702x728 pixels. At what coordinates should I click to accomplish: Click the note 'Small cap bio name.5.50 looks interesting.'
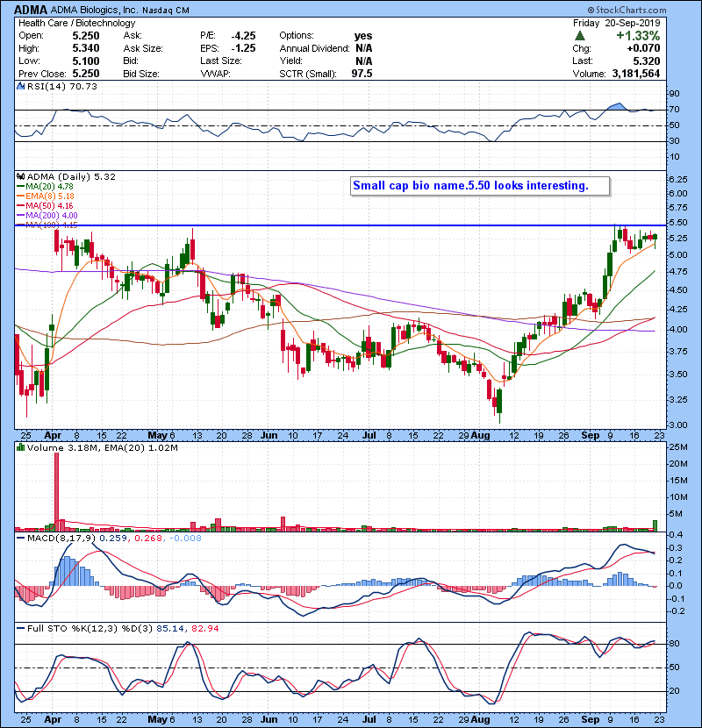(x=470, y=186)
